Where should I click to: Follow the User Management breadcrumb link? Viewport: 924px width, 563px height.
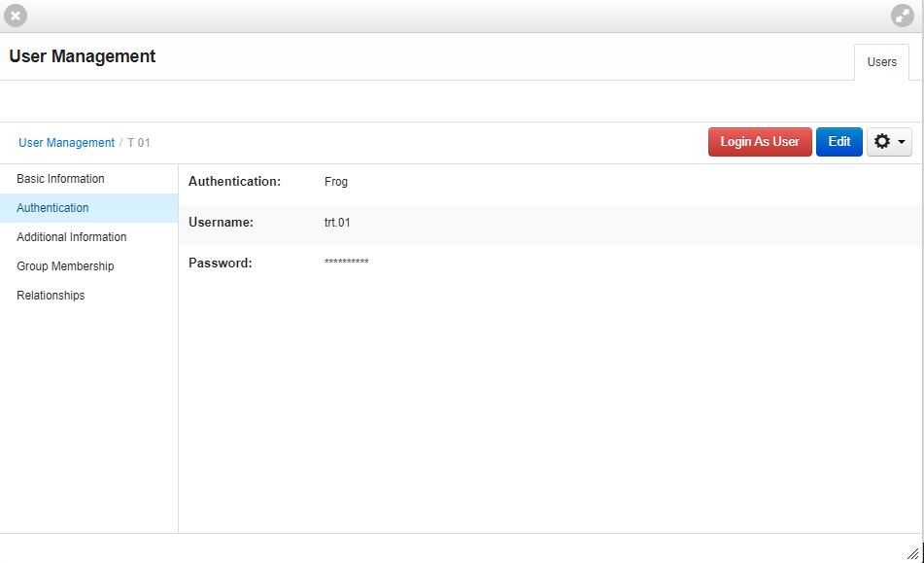click(67, 143)
